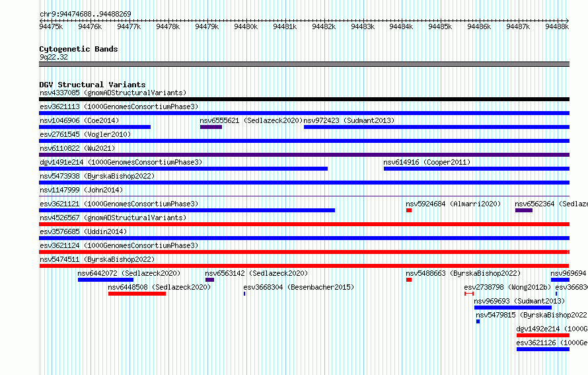Image resolution: width=588 pixels, height=375 pixels.
Task: Click the purple nsv6562364 variant bar
Action: [524, 210]
